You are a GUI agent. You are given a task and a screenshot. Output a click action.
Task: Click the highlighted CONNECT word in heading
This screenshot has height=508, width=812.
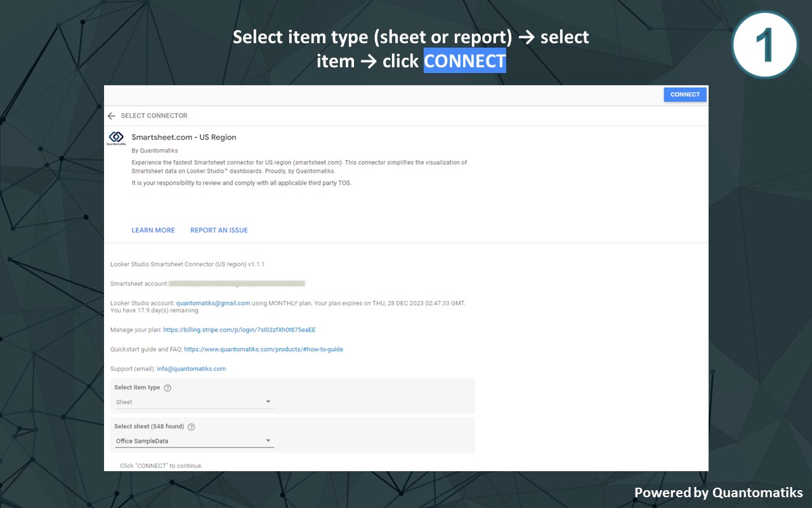coord(464,61)
